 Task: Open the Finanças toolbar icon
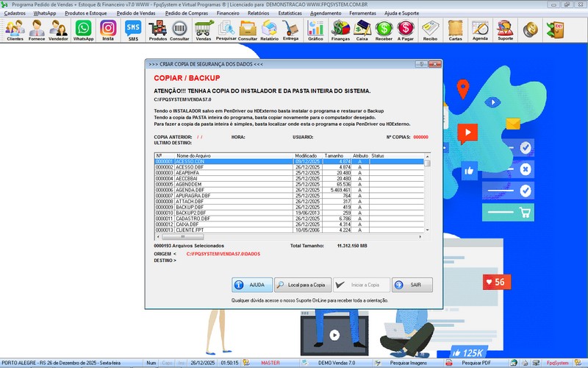340,30
